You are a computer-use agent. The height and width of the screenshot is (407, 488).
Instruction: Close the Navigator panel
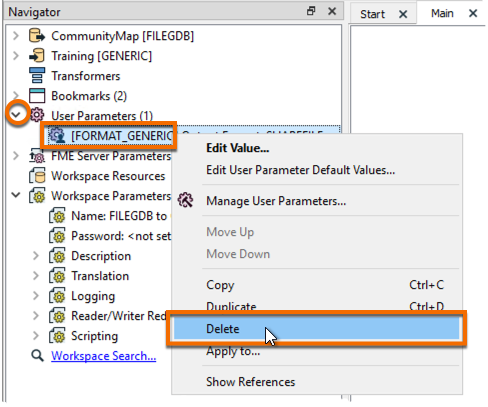coord(332,11)
